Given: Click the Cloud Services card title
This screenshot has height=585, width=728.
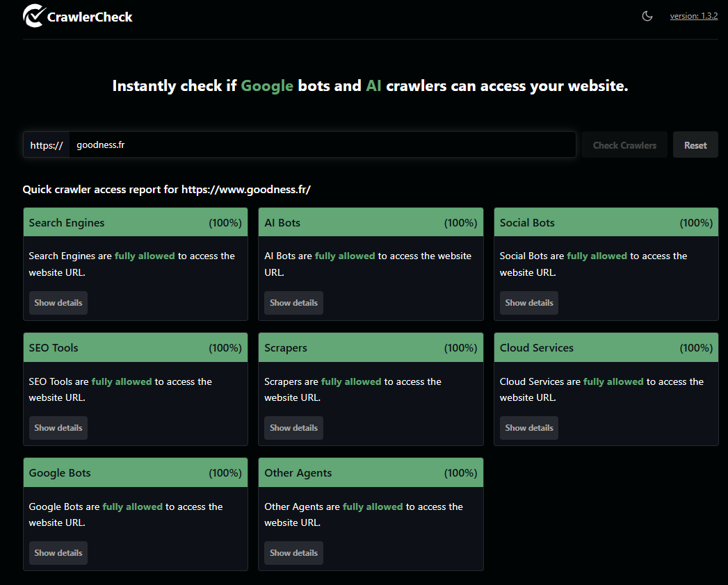Looking at the screenshot, I should click(535, 347).
